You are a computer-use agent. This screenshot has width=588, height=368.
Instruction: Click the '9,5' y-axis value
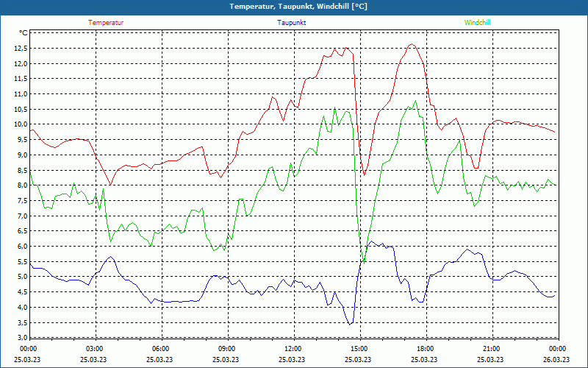click(x=22, y=140)
